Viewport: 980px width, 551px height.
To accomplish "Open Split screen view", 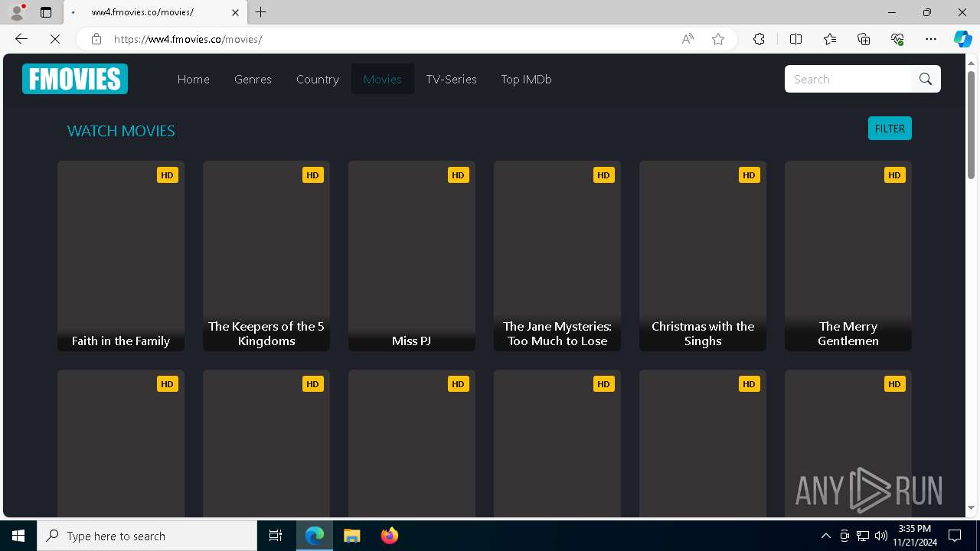I will pyautogui.click(x=795, y=39).
